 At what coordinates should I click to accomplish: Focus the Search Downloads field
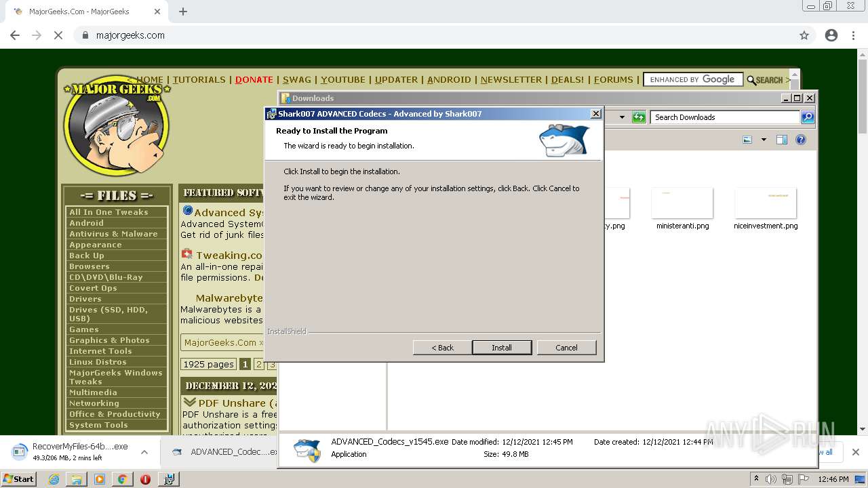(x=726, y=117)
